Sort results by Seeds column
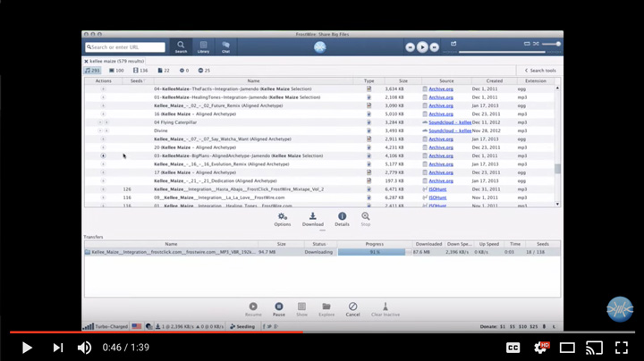This screenshot has width=644, height=361. tap(138, 80)
